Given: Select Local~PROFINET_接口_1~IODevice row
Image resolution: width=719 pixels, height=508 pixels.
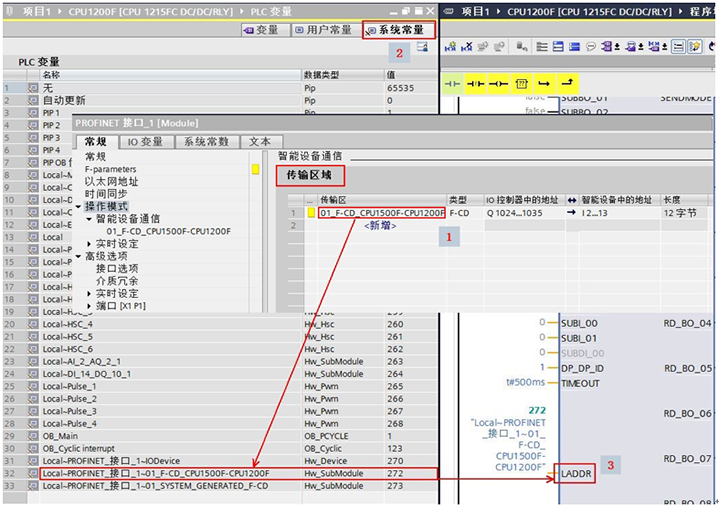Looking at the screenshot, I should (x=220, y=461).
